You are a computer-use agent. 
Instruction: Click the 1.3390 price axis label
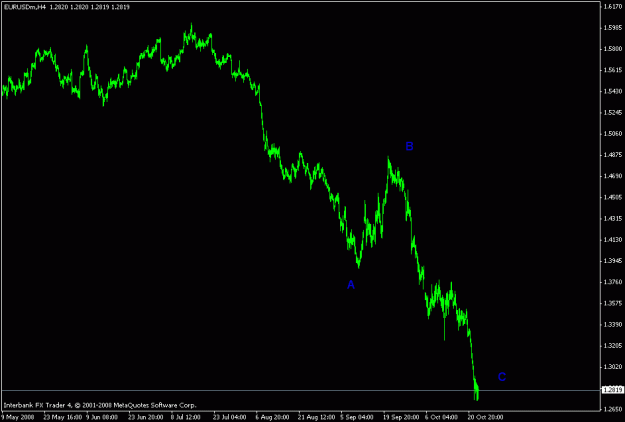[613, 324]
